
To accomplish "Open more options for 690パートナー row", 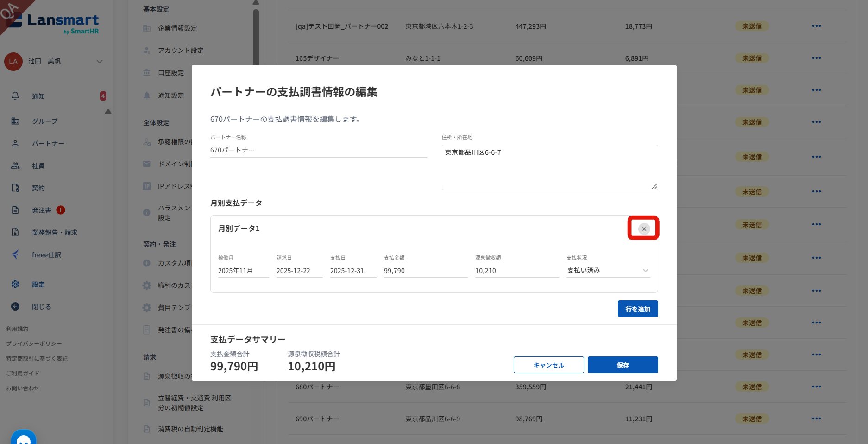I will pos(816,419).
